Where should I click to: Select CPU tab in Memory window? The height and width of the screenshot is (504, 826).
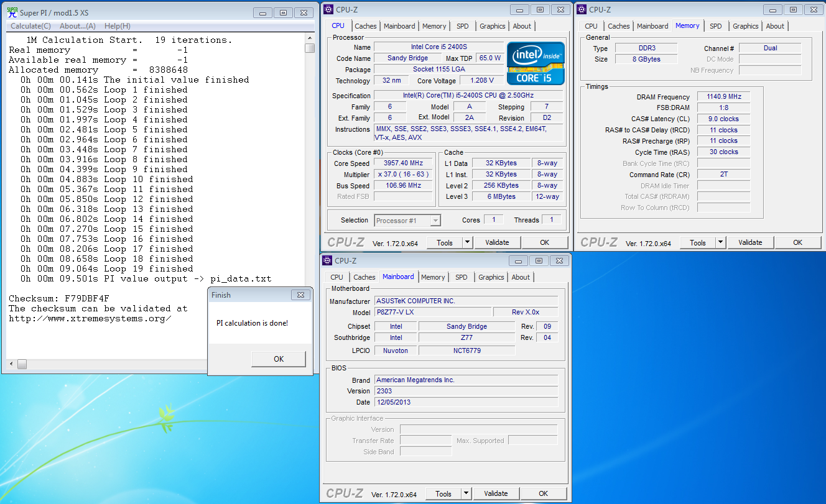tap(592, 26)
